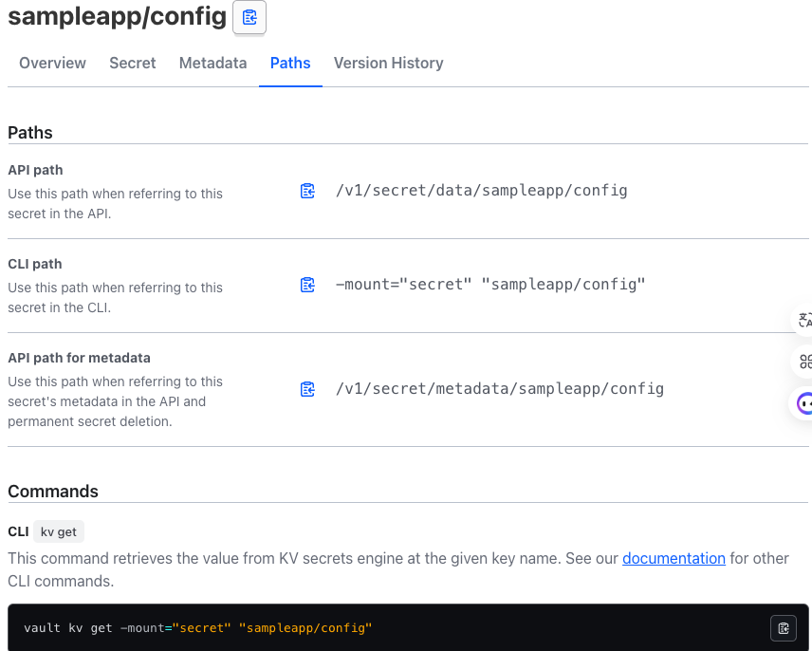Click the vault kv get command text

[x=198, y=628]
